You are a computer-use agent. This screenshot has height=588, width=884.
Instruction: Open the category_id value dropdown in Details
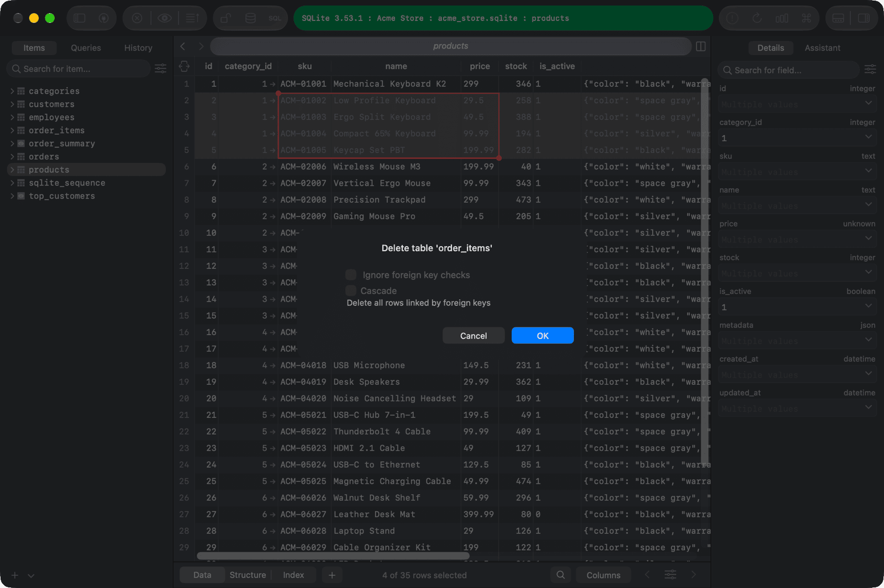click(869, 137)
